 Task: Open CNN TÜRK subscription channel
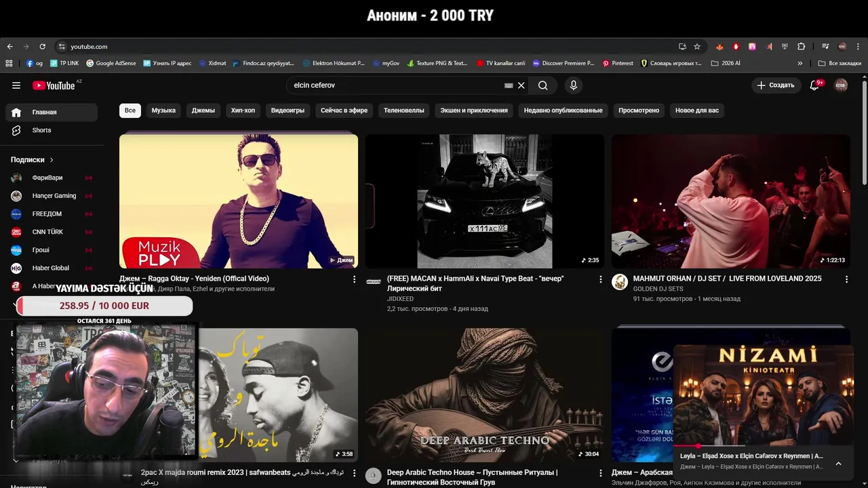coord(52,232)
